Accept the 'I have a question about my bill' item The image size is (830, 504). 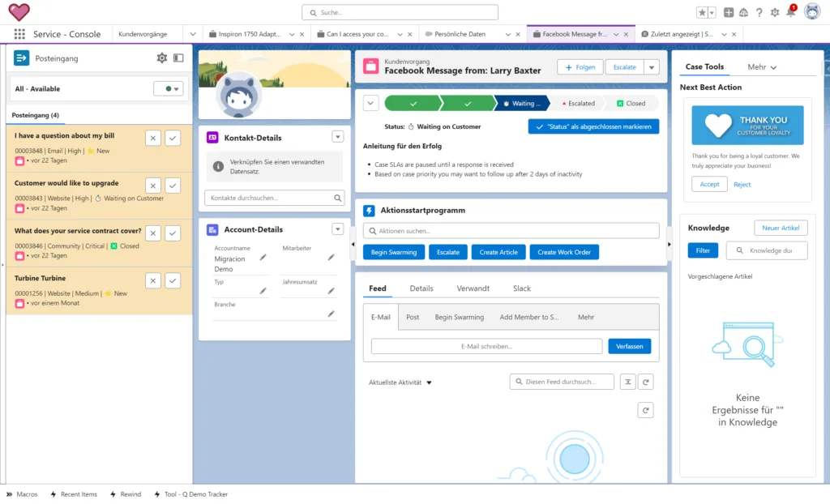pos(173,139)
